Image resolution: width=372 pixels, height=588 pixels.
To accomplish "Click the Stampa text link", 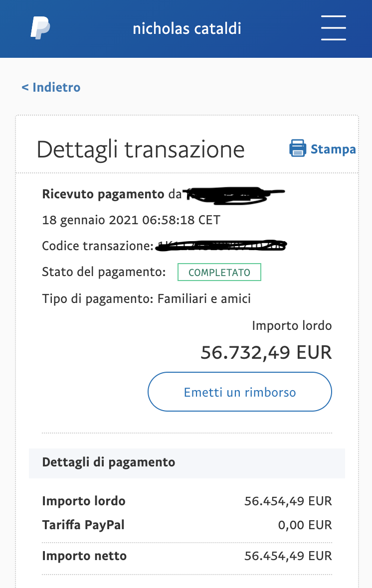I will [333, 149].
